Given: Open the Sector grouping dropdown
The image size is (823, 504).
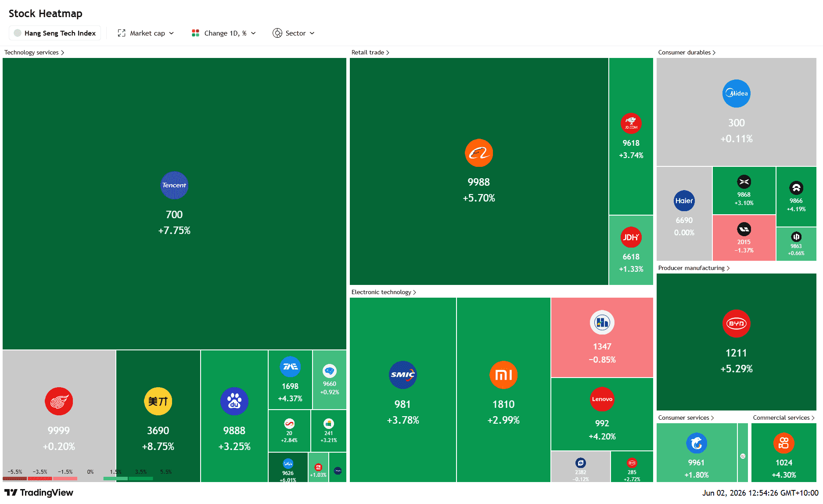Looking at the screenshot, I should (x=294, y=33).
